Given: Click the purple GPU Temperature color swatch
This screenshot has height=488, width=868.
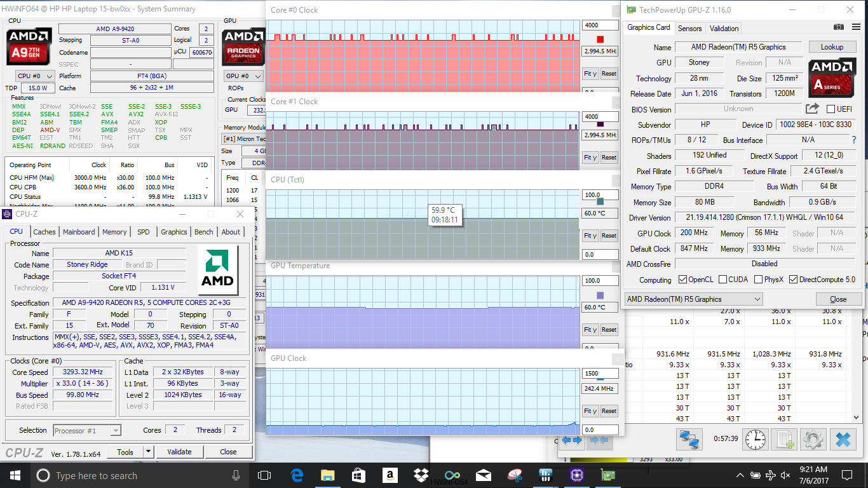Looking at the screenshot, I should (x=600, y=295).
